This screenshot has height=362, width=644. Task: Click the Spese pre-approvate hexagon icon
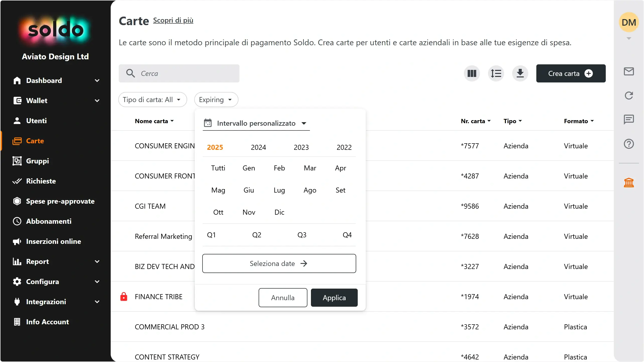17,201
